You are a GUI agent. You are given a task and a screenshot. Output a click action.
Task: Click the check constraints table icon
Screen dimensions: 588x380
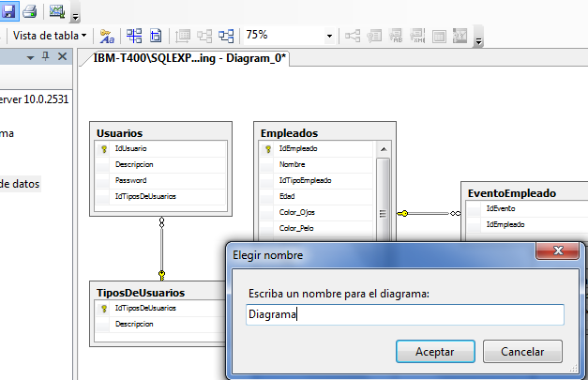coord(439,37)
